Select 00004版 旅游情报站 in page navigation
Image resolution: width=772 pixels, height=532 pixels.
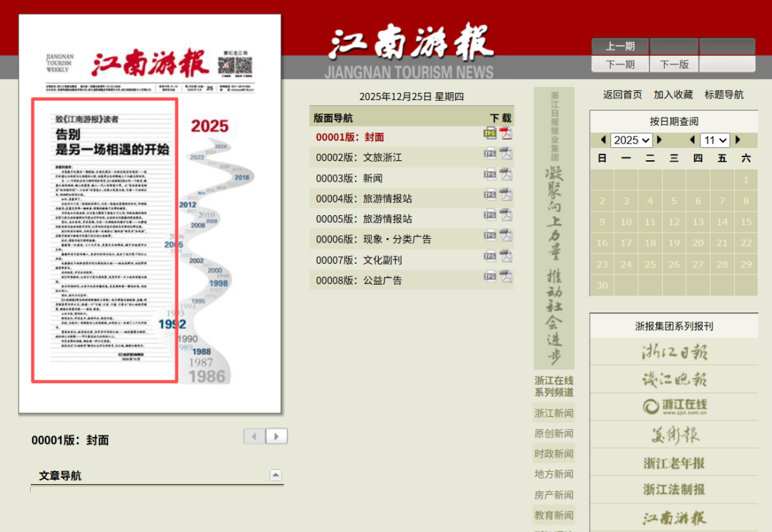pyautogui.click(x=364, y=199)
